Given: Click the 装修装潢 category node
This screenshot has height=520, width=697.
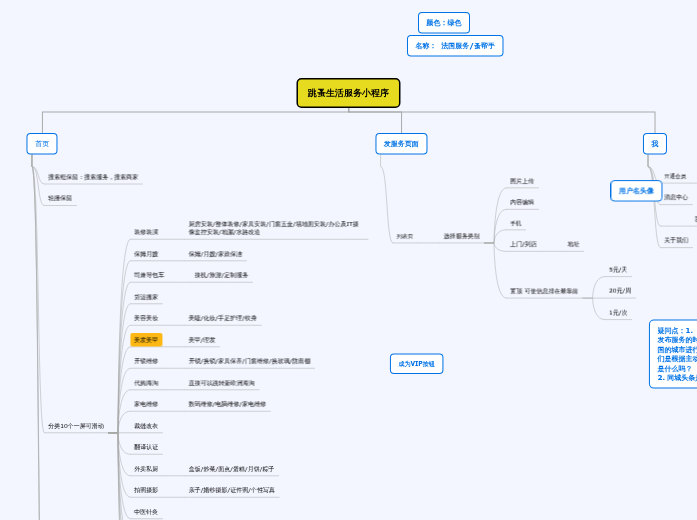Looking at the screenshot, I should (x=146, y=232).
